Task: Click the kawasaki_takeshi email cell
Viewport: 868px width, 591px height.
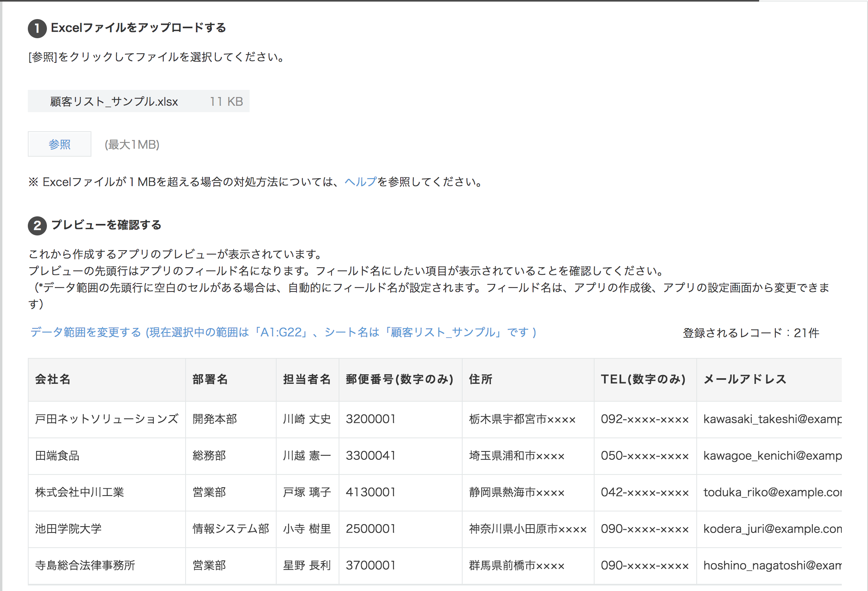Action: click(x=769, y=419)
